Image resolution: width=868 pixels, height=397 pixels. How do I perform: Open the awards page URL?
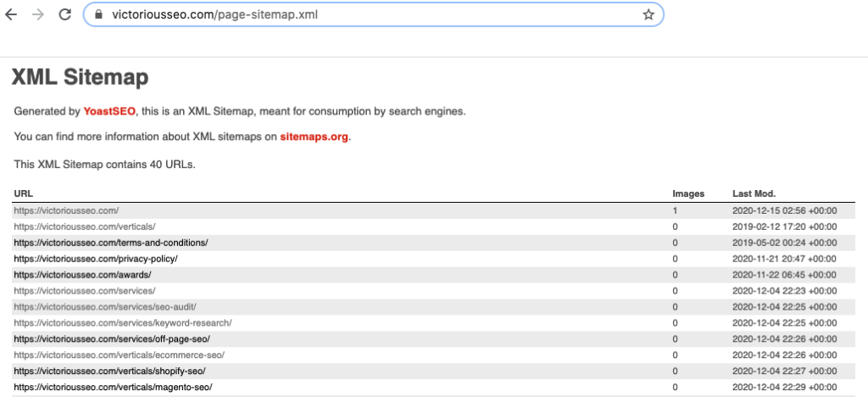click(x=82, y=275)
